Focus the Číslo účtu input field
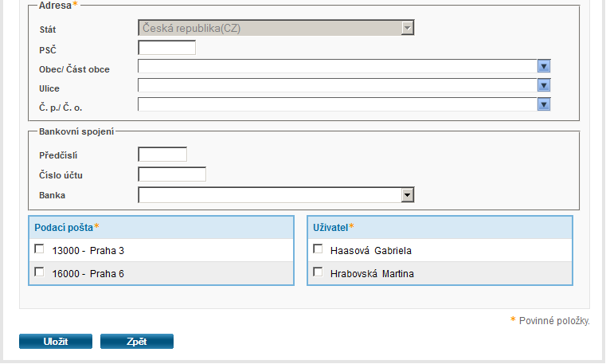This screenshot has height=364, width=606. pyautogui.click(x=172, y=174)
